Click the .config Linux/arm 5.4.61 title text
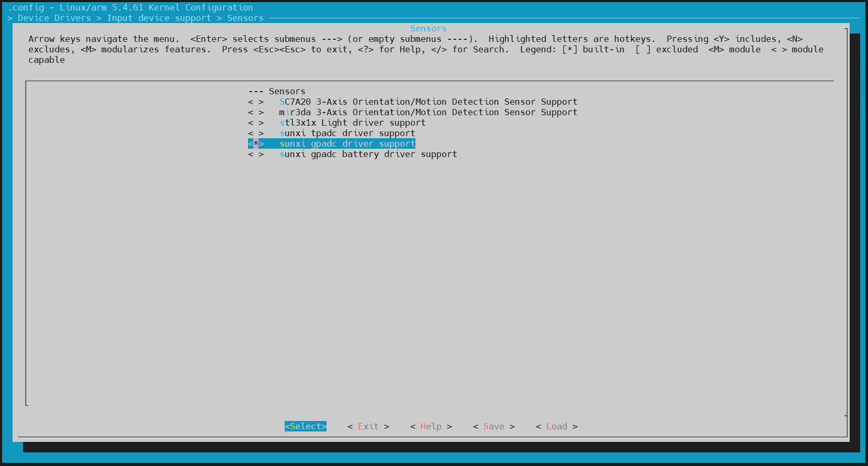The height and width of the screenshot is (466, 868). point(130,7)
